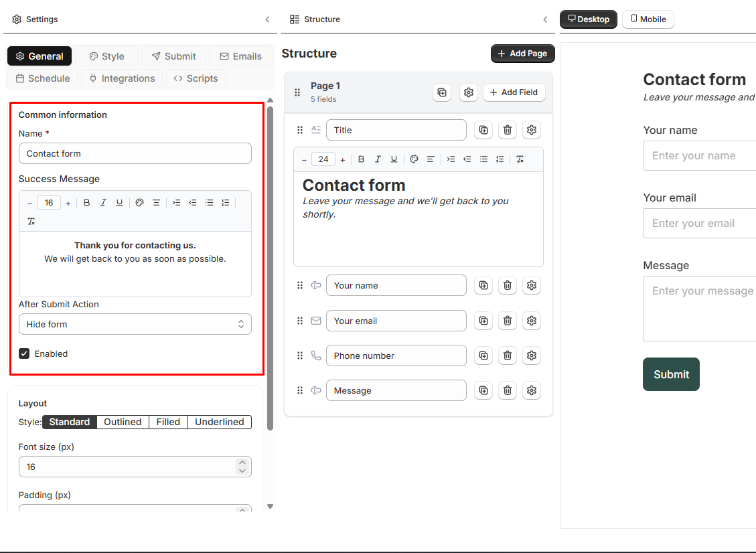This screenshot has height=553, width=756.
Task: Open settings for Your email field
Action: click(x=532, y=321)
